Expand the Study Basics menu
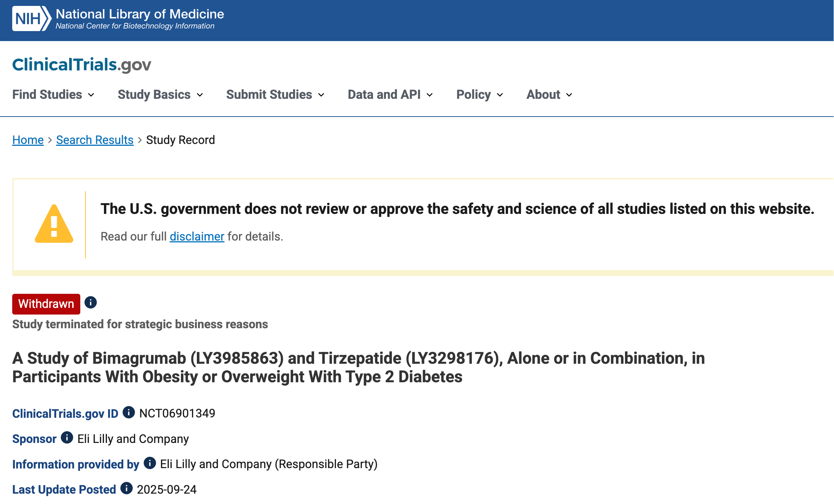Screen dimensions: 834x504 [x=160, y=94]
